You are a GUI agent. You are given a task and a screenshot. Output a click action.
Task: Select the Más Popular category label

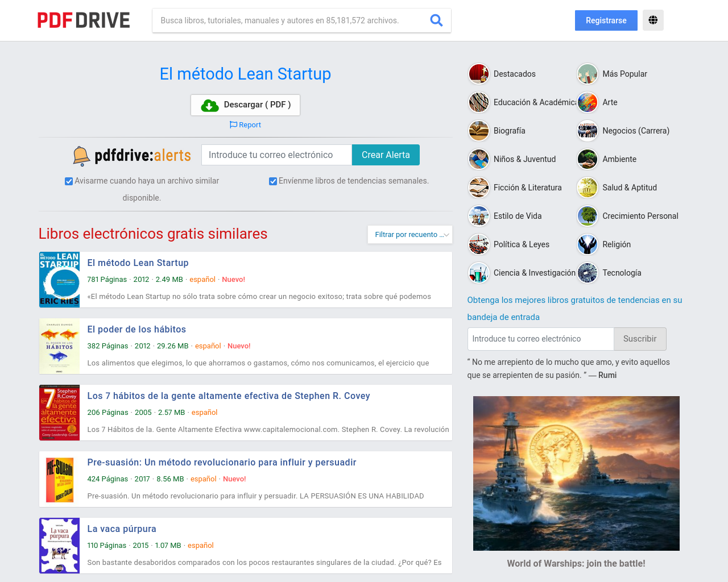pos(624,74)
